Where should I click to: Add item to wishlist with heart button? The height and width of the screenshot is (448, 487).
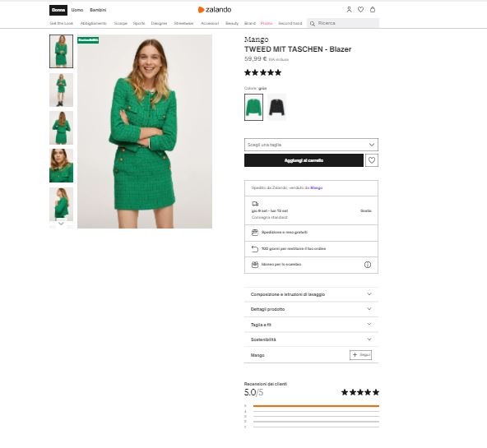(372, 160)
